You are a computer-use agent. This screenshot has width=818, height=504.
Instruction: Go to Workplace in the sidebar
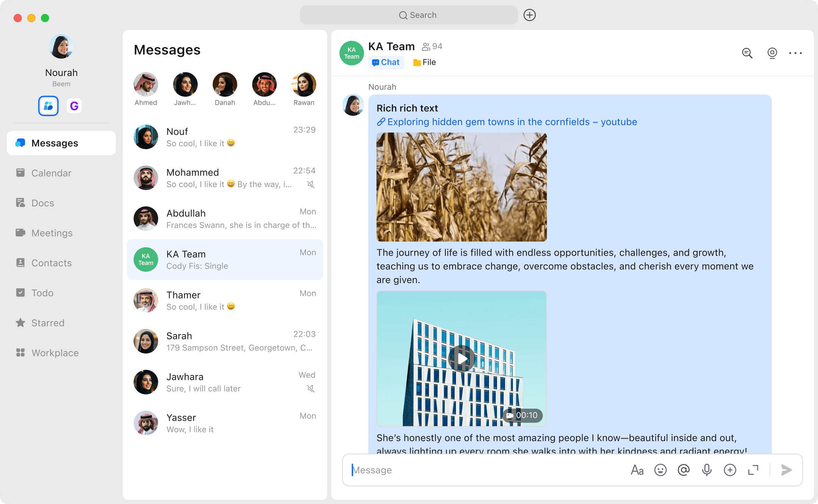(x=55, y=353)
